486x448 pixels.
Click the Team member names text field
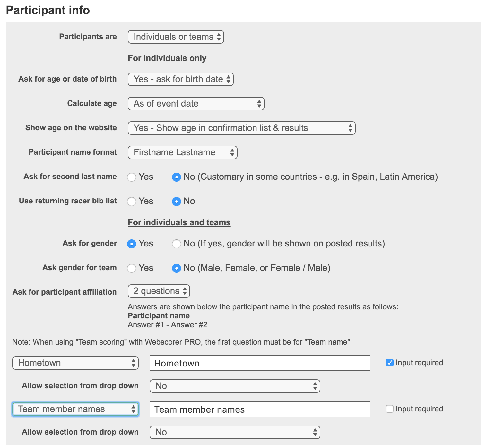260,409
